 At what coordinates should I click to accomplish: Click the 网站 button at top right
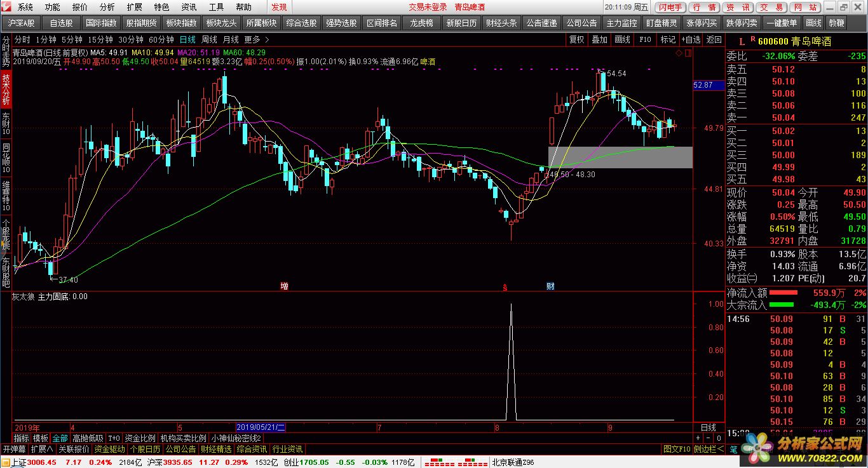805,7
